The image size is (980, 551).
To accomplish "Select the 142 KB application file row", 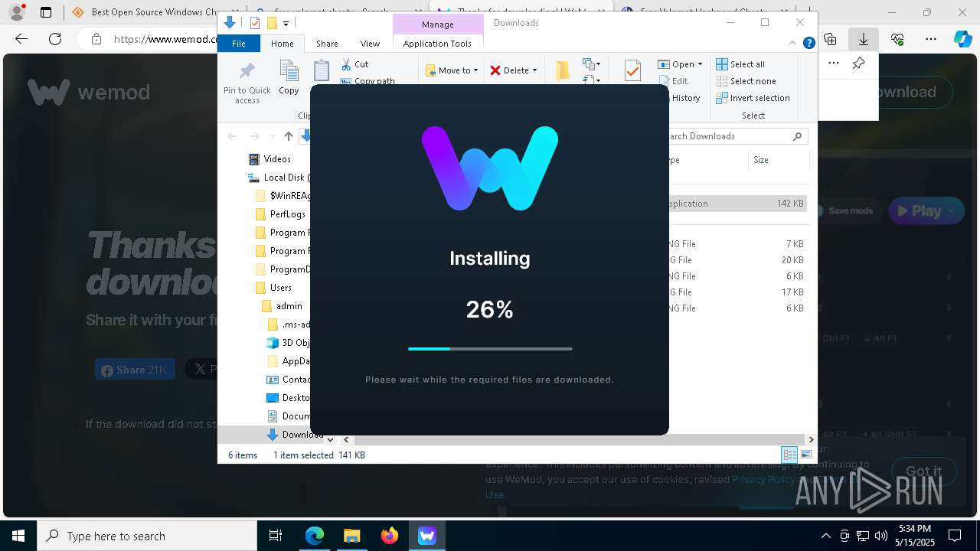I will 737,204.
